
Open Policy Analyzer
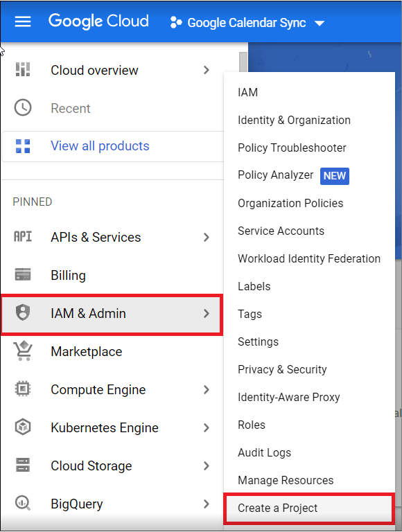tap(276, 175)
